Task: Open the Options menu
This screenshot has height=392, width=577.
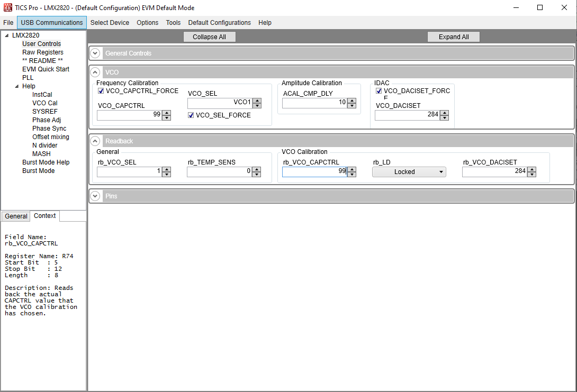Action: pos(148,22)
